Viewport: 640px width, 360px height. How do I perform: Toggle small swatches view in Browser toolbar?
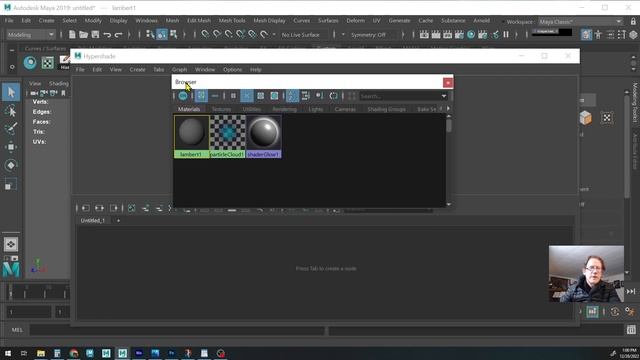[233, 96]
